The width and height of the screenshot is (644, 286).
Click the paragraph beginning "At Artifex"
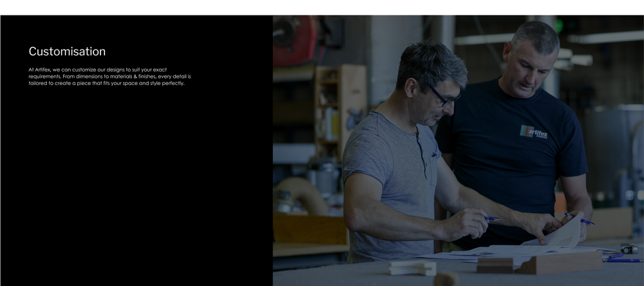(109, 76)
